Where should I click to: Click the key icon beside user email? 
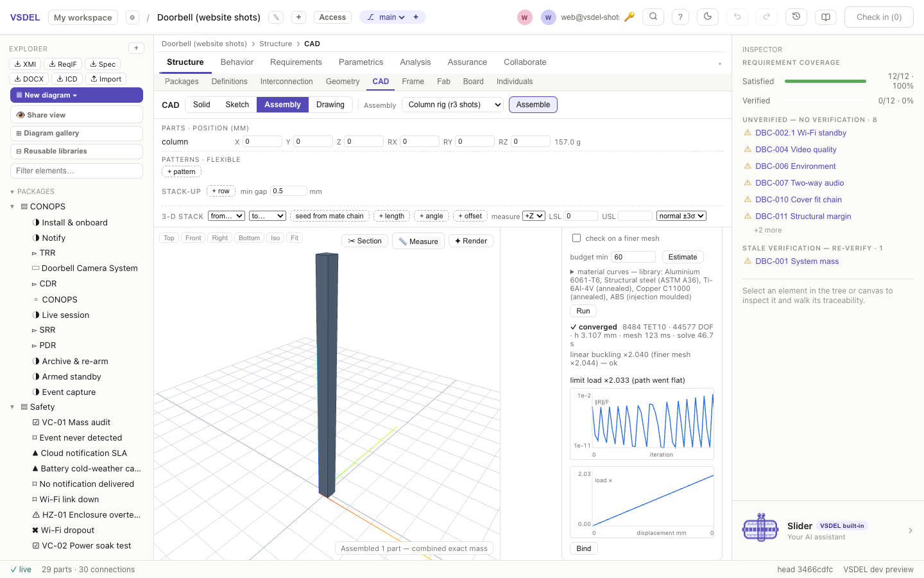tap(629, 17)
